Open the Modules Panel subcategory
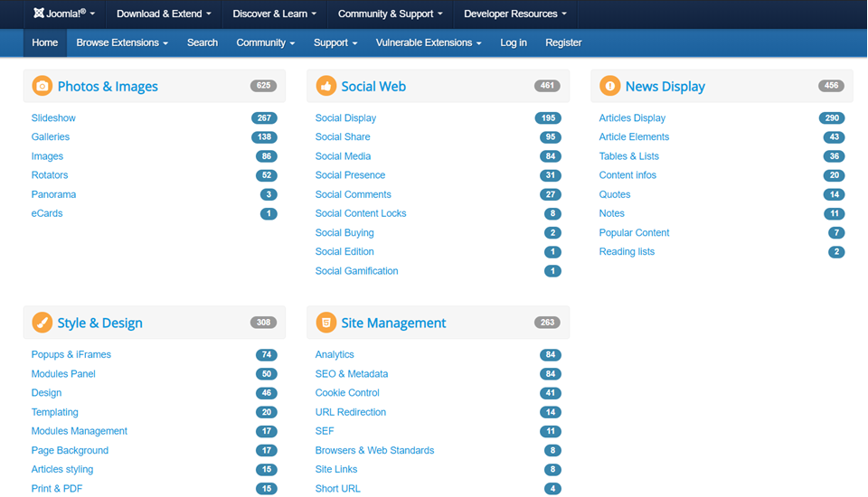This screenshot has width=868, height=497. [63, 373]
